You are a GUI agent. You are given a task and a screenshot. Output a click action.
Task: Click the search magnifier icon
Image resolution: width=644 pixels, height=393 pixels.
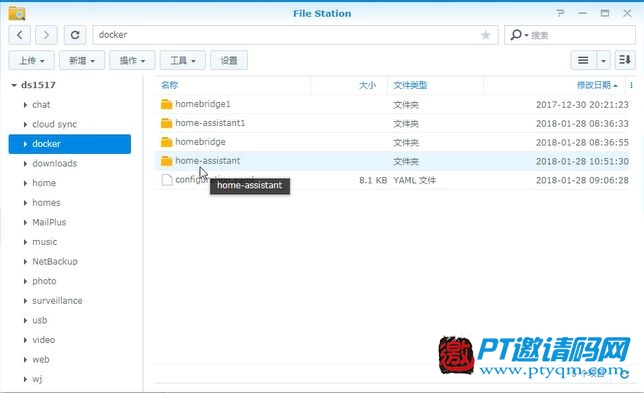click(x=516, y=35)
